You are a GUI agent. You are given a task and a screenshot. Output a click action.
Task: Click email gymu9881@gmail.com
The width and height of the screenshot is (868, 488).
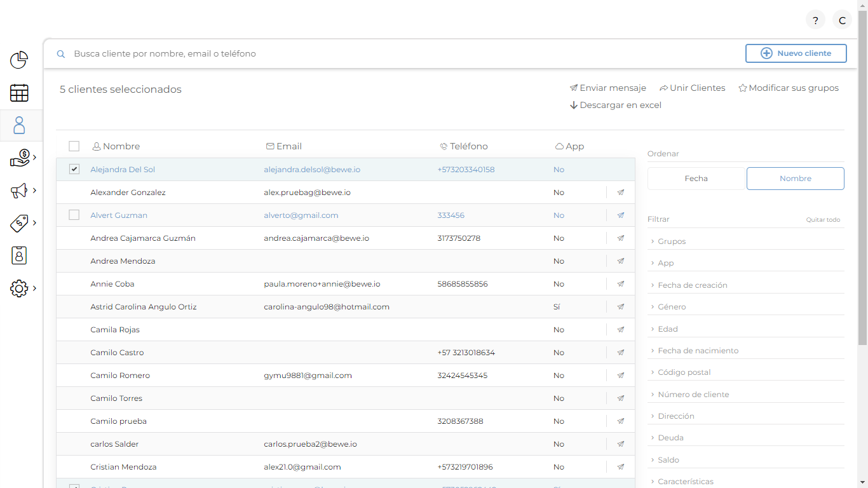tap(308, 376)
